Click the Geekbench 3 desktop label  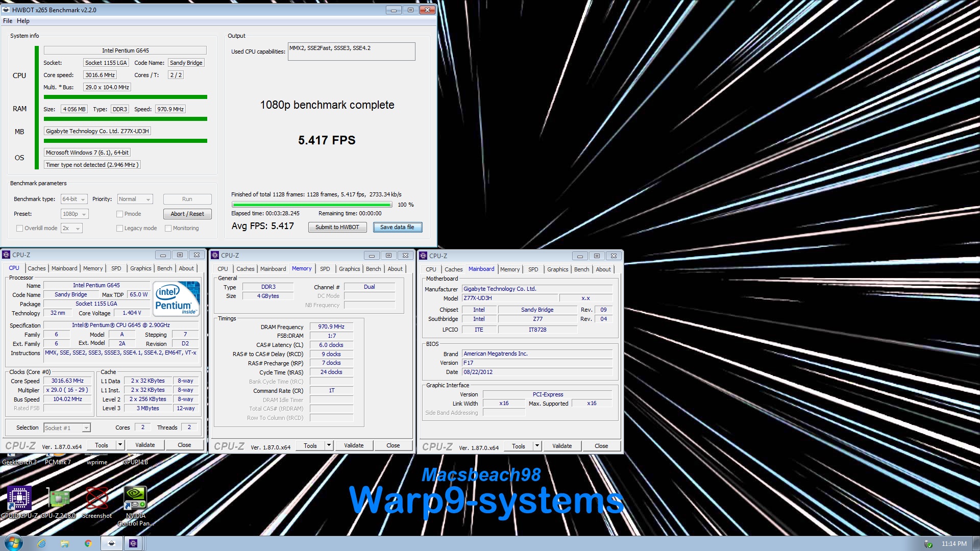[x=19, y=462]
